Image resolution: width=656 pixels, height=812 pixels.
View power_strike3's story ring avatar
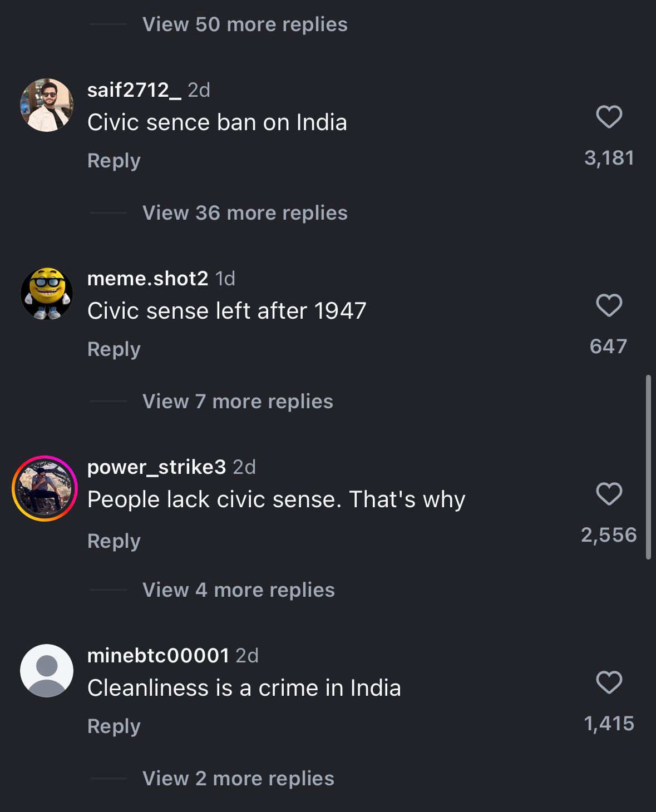click(x=45, y=488)
